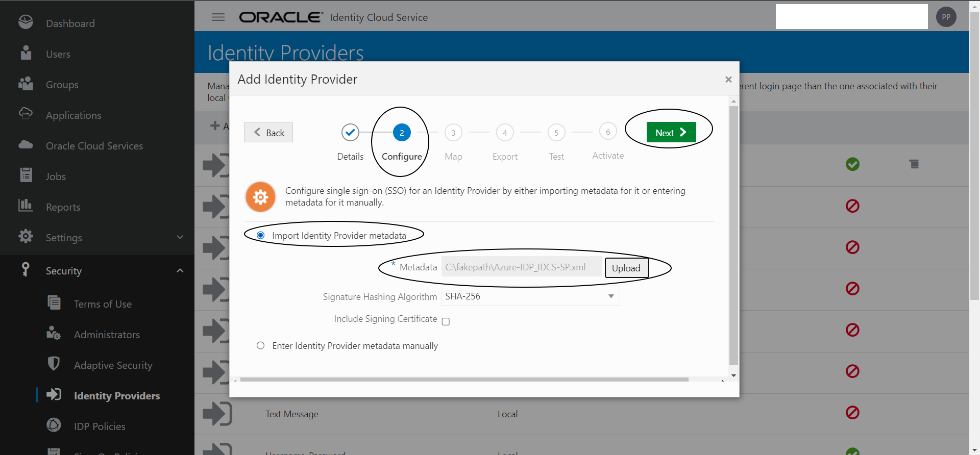Click the green Next button
The image size is (980, 455).
pyautogui.click(x=671, y=133)
